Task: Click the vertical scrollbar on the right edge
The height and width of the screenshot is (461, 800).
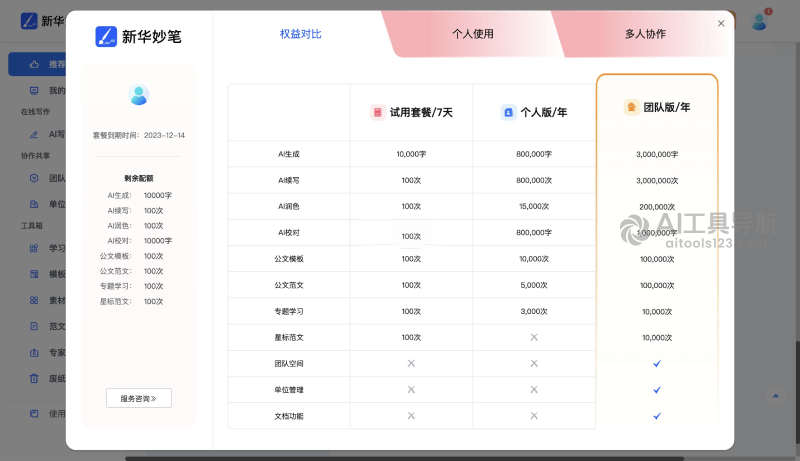Action: [x=797, y=393]
